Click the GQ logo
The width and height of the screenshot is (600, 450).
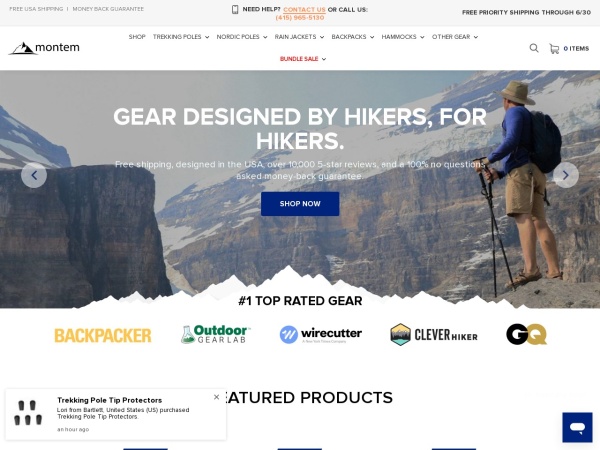tap(527, 334)
